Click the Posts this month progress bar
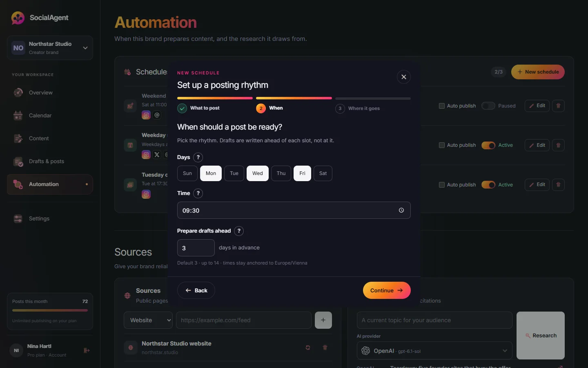Screen dimensions: 588x368 tap(50, 310)
